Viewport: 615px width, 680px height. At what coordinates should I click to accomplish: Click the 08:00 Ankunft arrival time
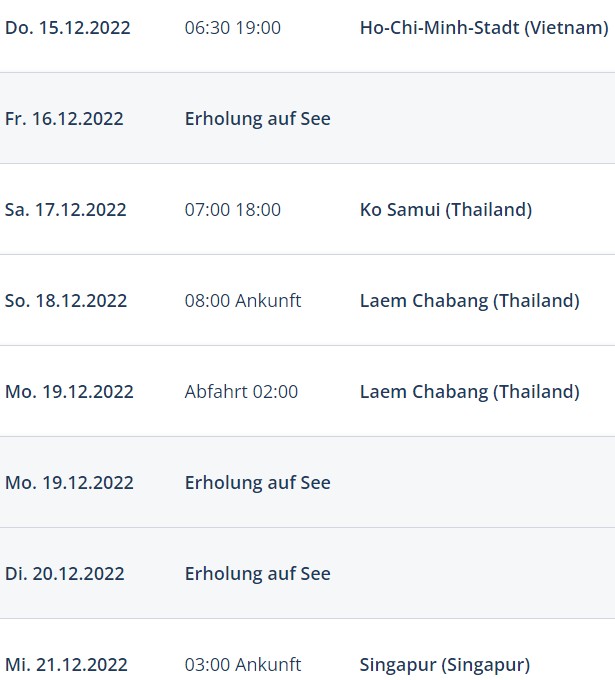pyautogui.click(x=243, y=301)
